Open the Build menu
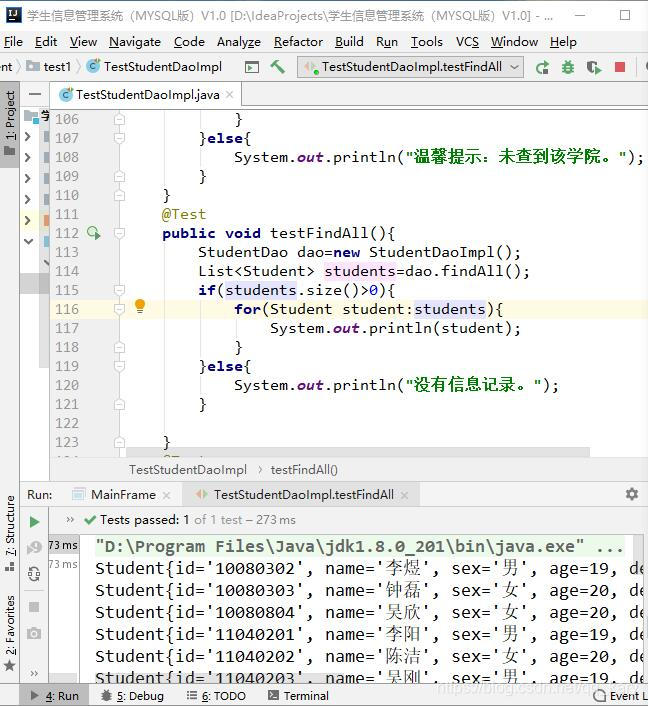 pyautogui.click(x=349, y=42)
